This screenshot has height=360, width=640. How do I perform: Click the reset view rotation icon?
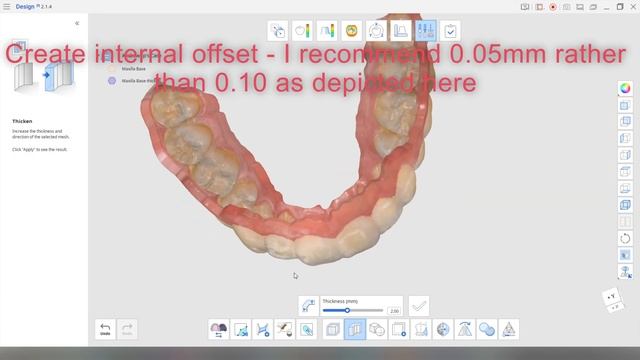625,238
